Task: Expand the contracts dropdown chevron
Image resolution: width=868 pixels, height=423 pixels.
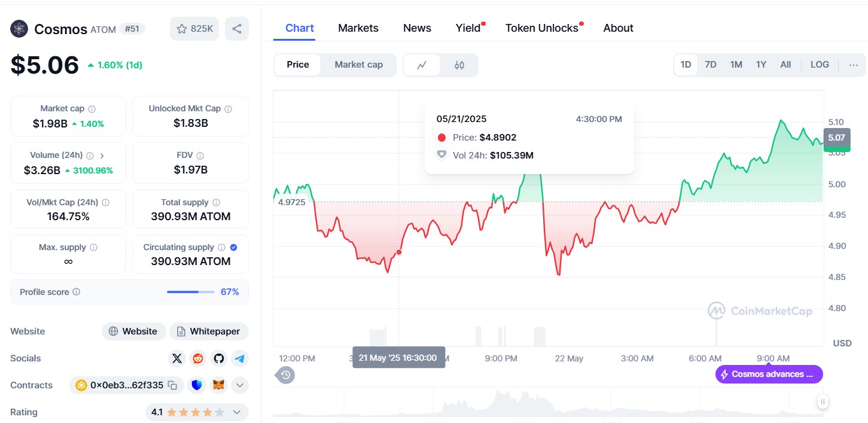Action: [x=240, y=385]
